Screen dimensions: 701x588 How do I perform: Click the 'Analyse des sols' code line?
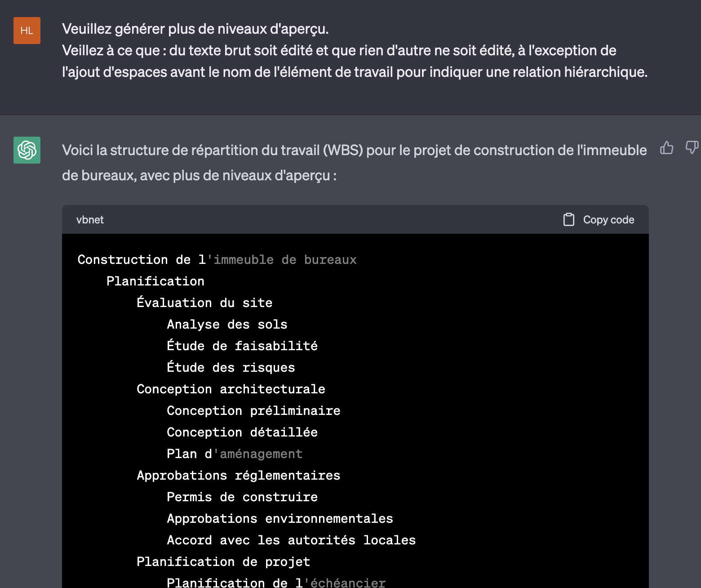point(227,325)
